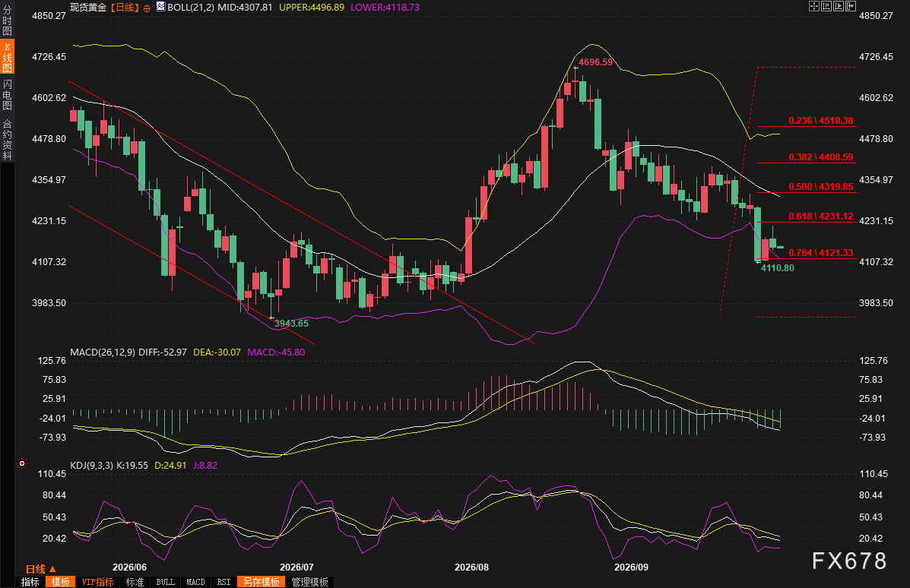Click the red target marker beside KDJ panel
This screenshot has height=588, width=910.
pyautogui.click(x=22, y=463)
